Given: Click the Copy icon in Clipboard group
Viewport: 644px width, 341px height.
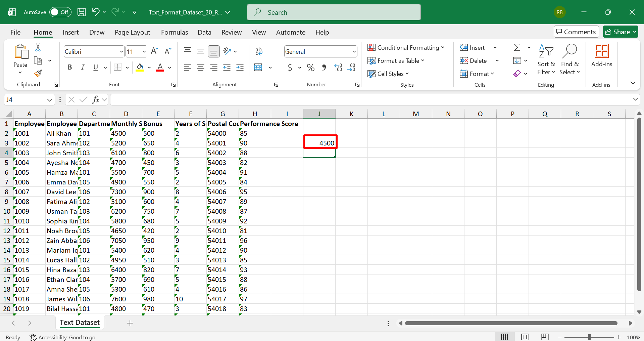Looking at the screenshot, I should pos(38,60).
